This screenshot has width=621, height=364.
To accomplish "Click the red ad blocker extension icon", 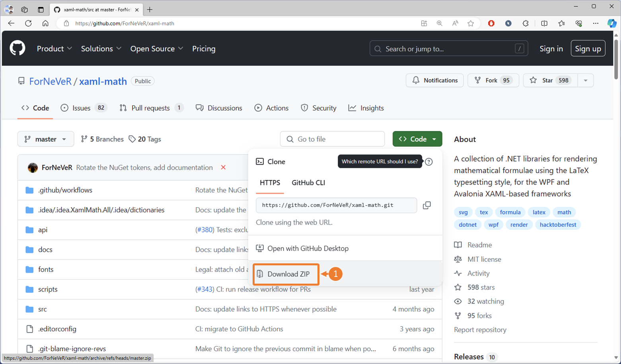I will tap(491, 23).
